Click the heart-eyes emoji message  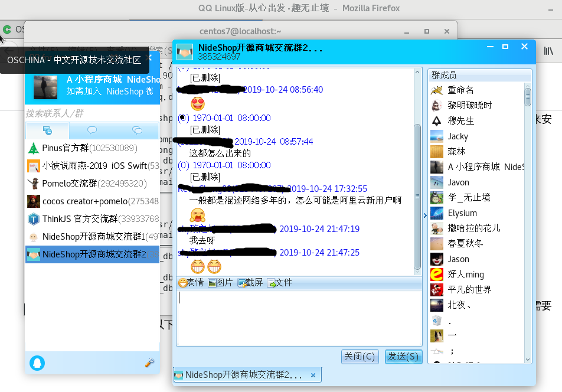(x=198, y=103)
